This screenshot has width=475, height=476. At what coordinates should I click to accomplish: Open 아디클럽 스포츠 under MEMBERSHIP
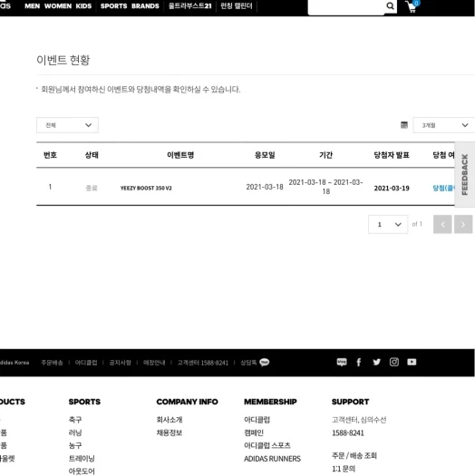tap(267, 445)
